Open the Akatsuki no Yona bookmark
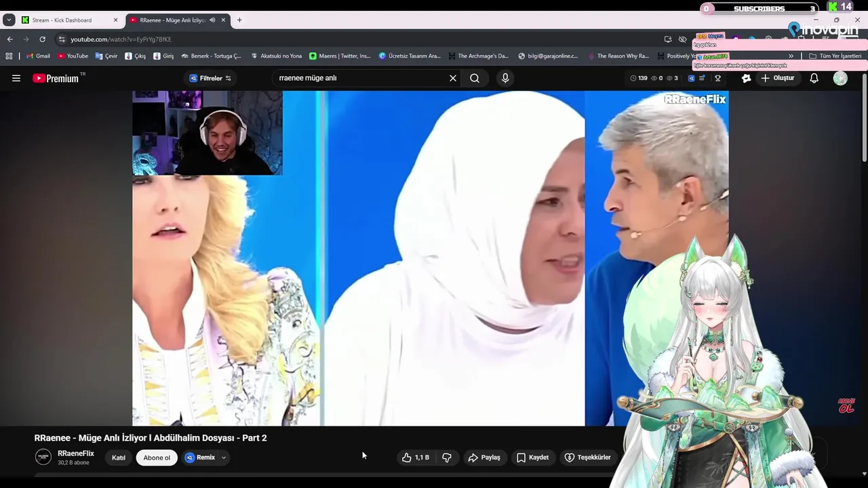 276,56
